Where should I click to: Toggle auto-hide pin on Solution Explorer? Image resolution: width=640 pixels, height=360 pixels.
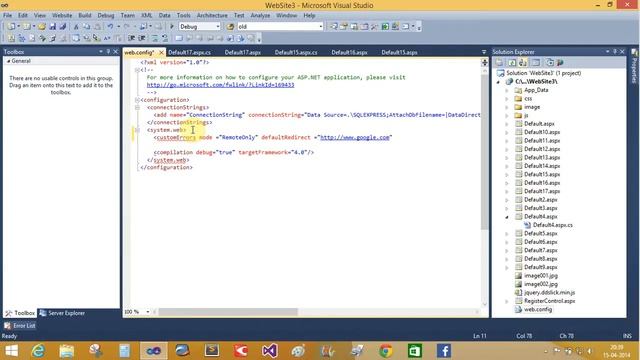[x=615, y=52]
